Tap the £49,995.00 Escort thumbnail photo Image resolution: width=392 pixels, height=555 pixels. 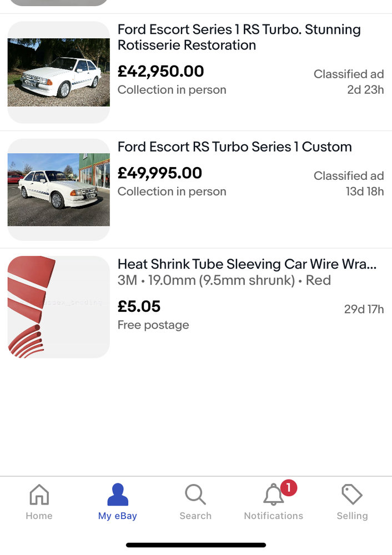click(58, 190)
